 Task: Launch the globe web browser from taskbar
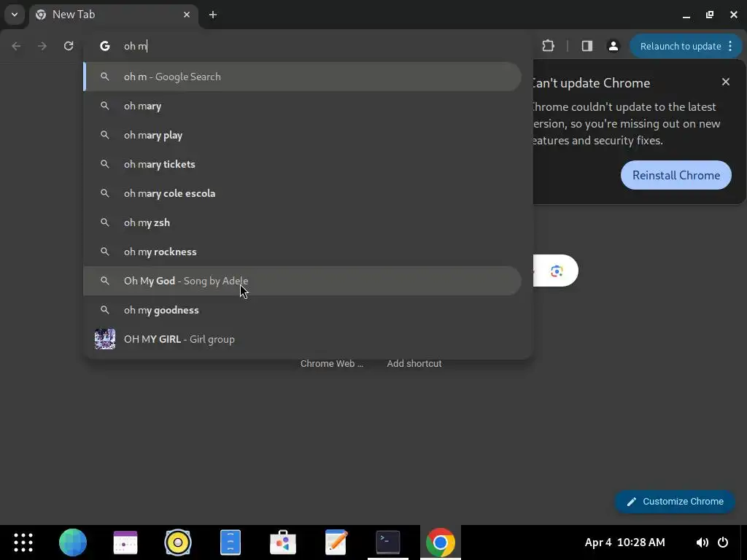pyautogui.click(x=73, y=542)
